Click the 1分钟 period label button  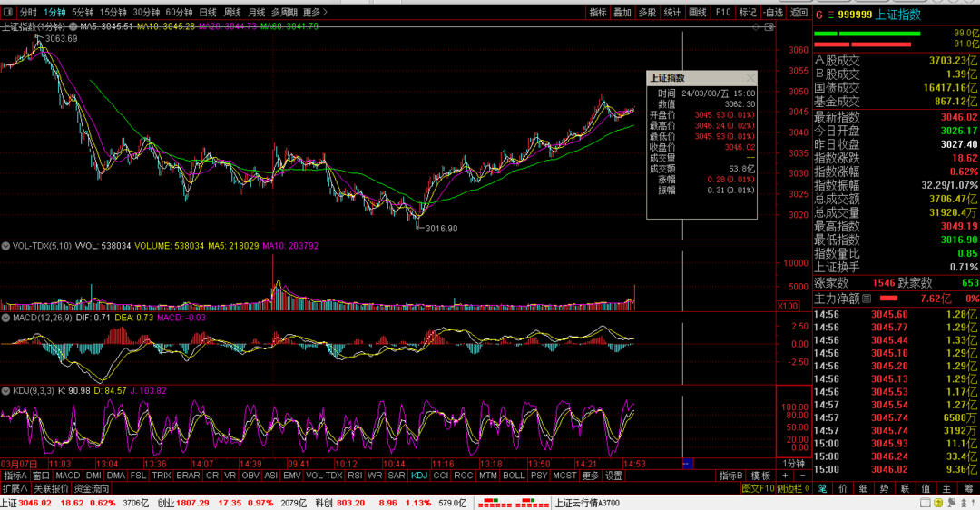click(794, 463)
